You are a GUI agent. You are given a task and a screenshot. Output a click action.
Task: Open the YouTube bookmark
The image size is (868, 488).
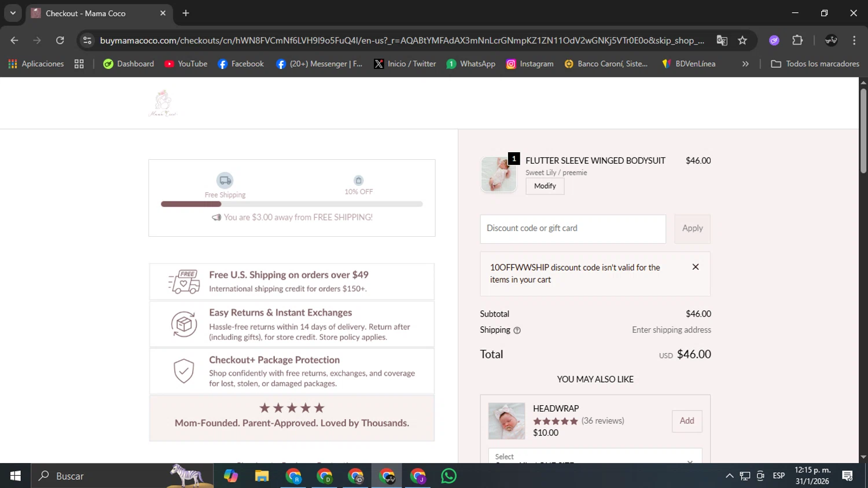click(x=186, y=64)
